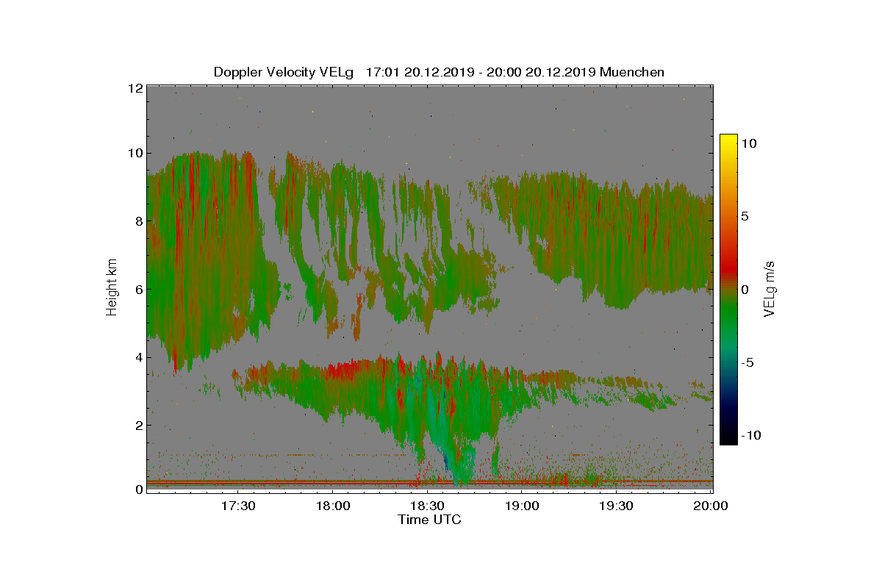Click the yellow top of the colorbar
The height and width of the screenshot is (588, 882).
(728, 141)
